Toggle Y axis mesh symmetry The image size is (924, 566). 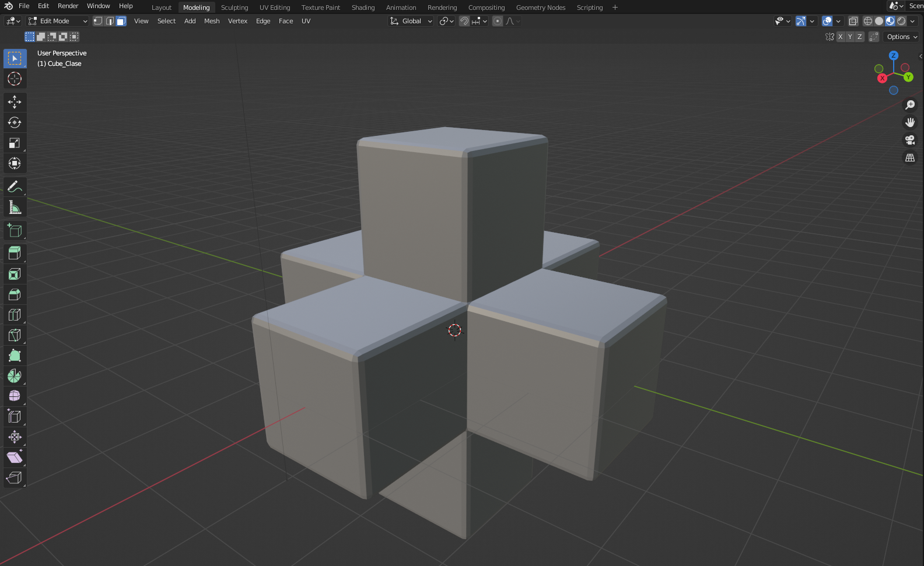(x=850, y=37)
